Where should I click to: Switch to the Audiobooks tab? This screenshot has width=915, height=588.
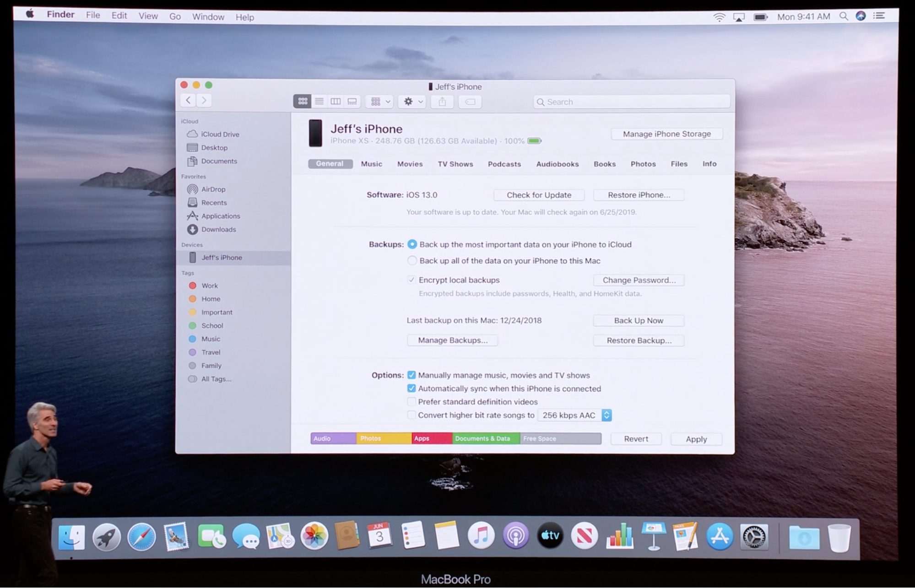pos(557,164)
